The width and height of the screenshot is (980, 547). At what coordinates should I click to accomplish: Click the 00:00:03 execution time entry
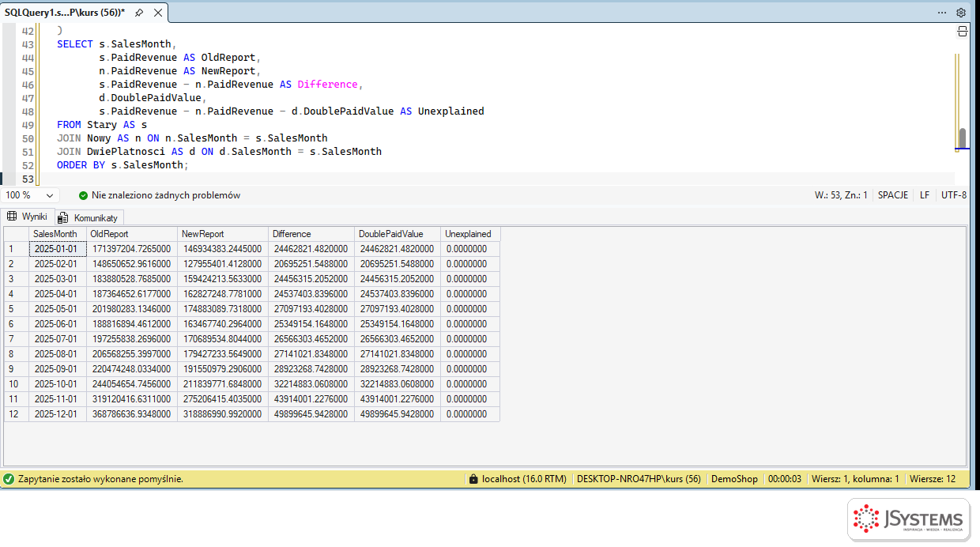point(785,479)
